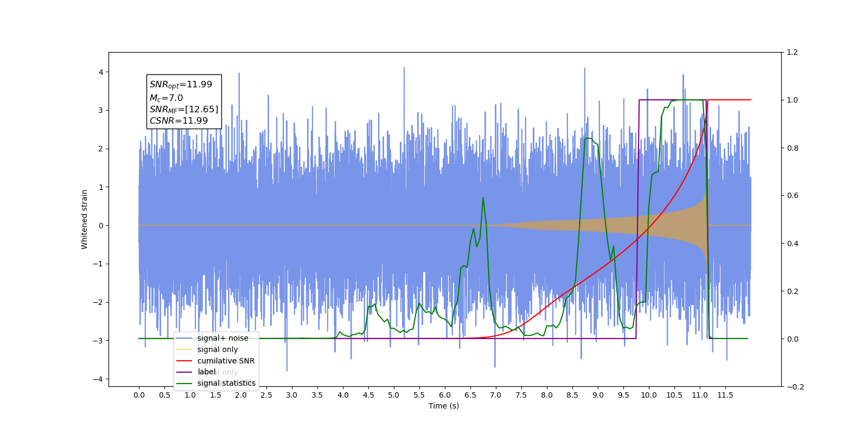
Task: Click the 'signal statistics' legend label
Action: [226, 383]
